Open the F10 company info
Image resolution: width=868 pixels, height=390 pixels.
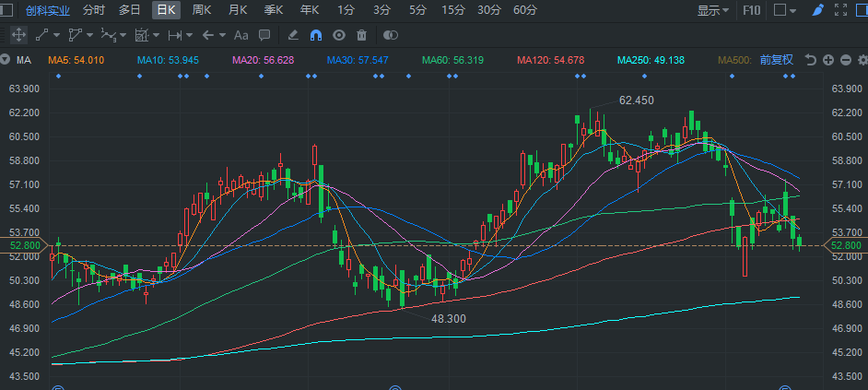coord(751,10)
